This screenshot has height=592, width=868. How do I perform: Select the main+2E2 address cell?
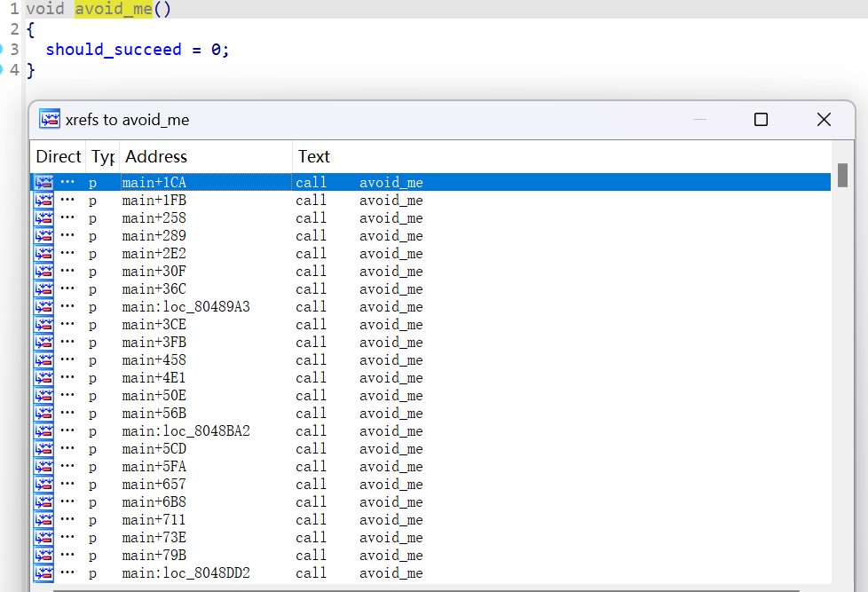(206, 253)
